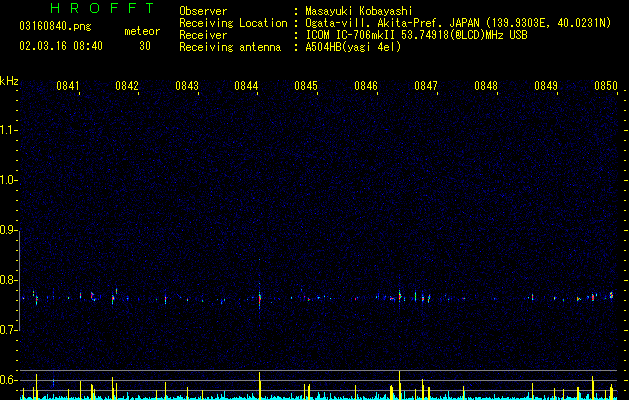Click the Observer label
The image size is (629, 400).
203,11
